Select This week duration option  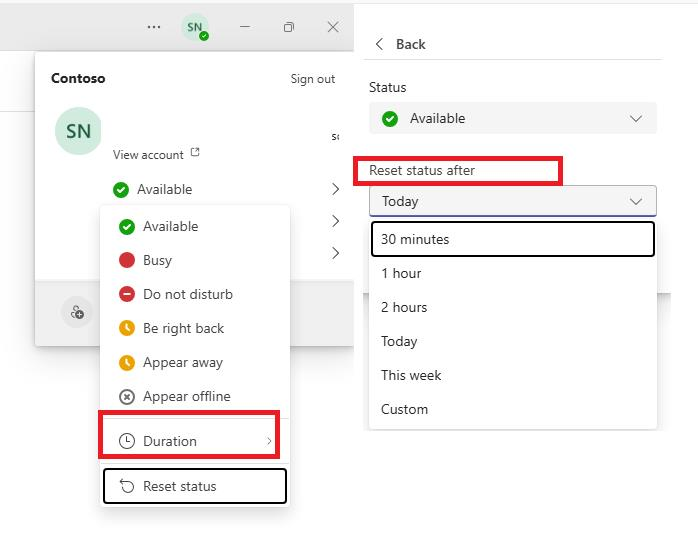pos(513,375)
